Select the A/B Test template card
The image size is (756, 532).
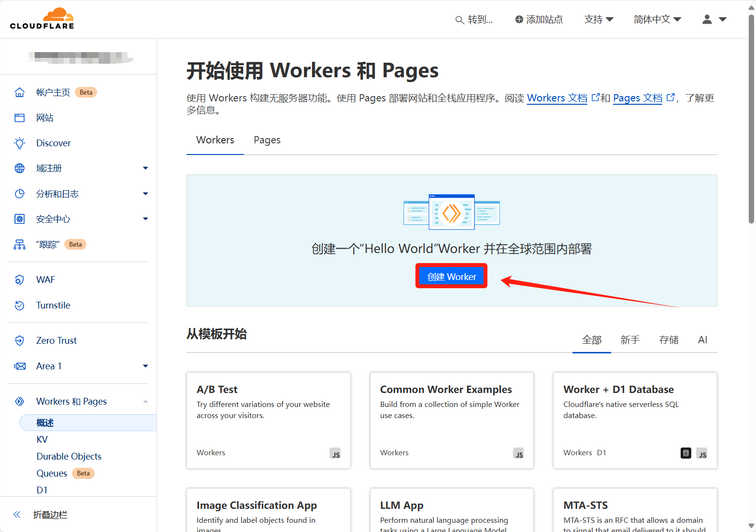(x=268, y=420)
